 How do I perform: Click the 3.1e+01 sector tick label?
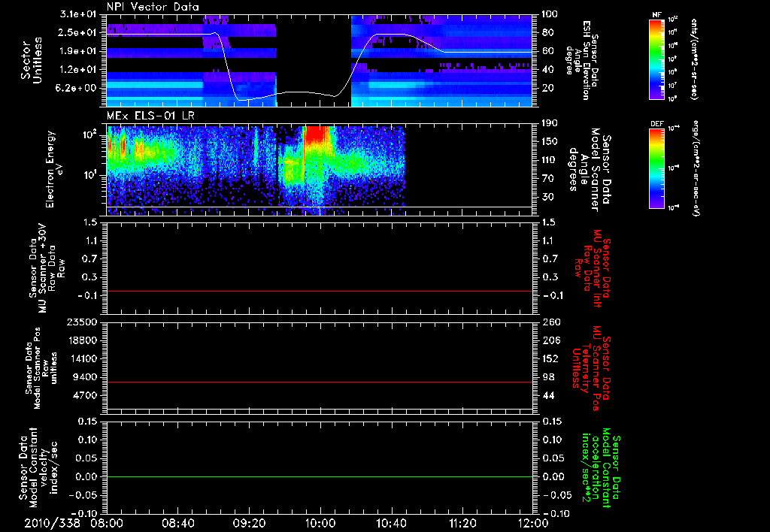click(x=78, y=14)
